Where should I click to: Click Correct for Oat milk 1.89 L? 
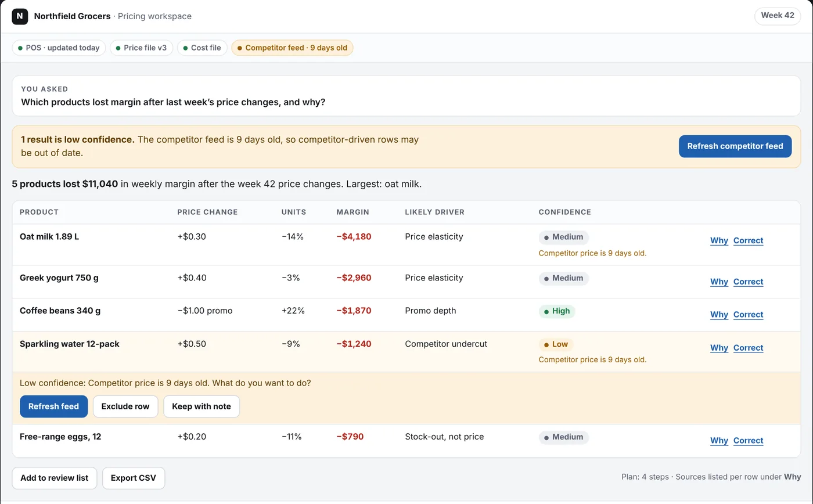click(x=748, y=240)
